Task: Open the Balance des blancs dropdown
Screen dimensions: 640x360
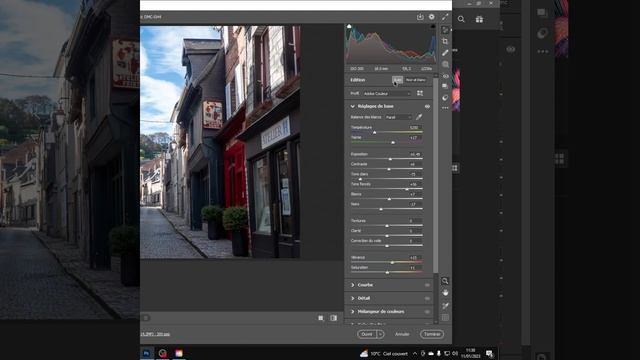Action: 398,117
